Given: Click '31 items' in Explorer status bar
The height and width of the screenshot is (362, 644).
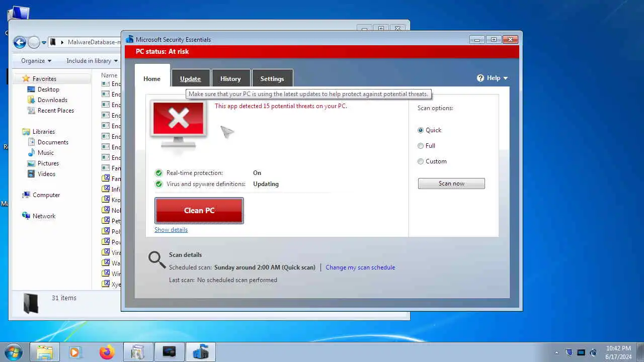Looking at the screenshot, I should point(64,298).
